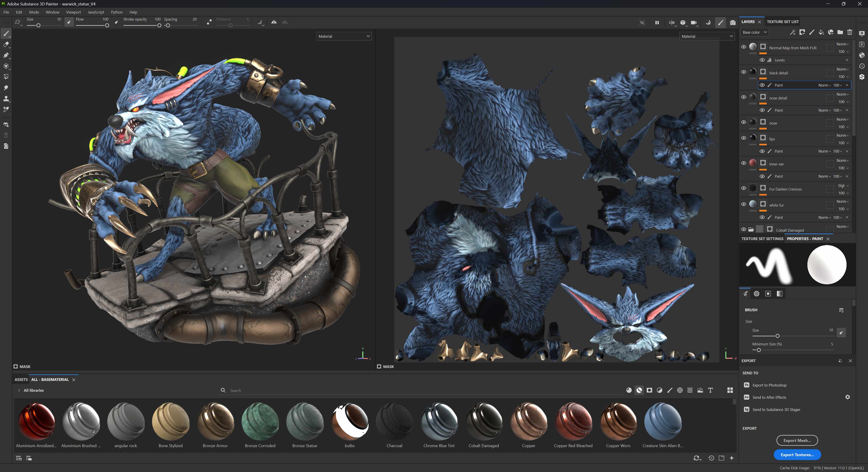
Task: Open the Base color channel dropdown
Action: pyautogui.click(x=755, y=32)
